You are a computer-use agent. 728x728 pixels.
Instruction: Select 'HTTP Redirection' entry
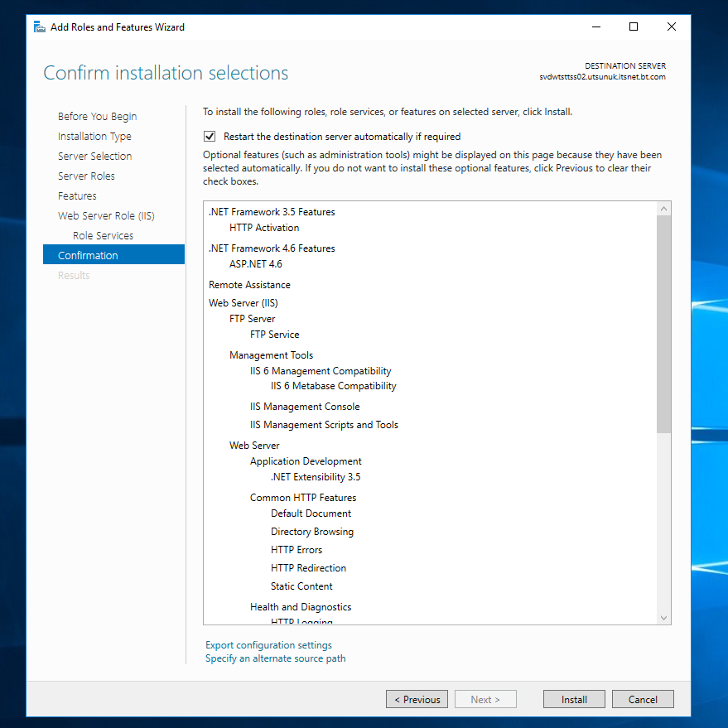pyautogui.click(x=308, y=568)
